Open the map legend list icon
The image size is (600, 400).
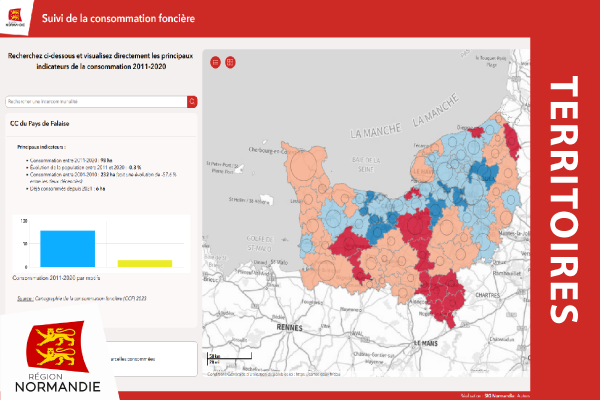(215, 62)
